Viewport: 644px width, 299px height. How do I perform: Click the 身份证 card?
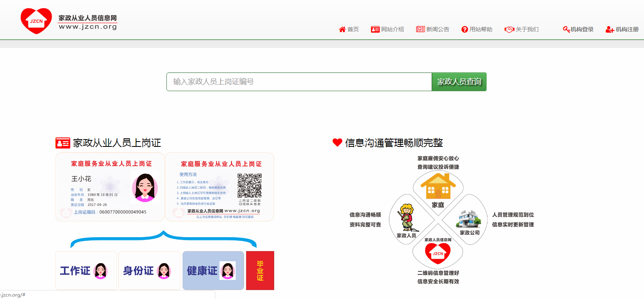[149, 271]
